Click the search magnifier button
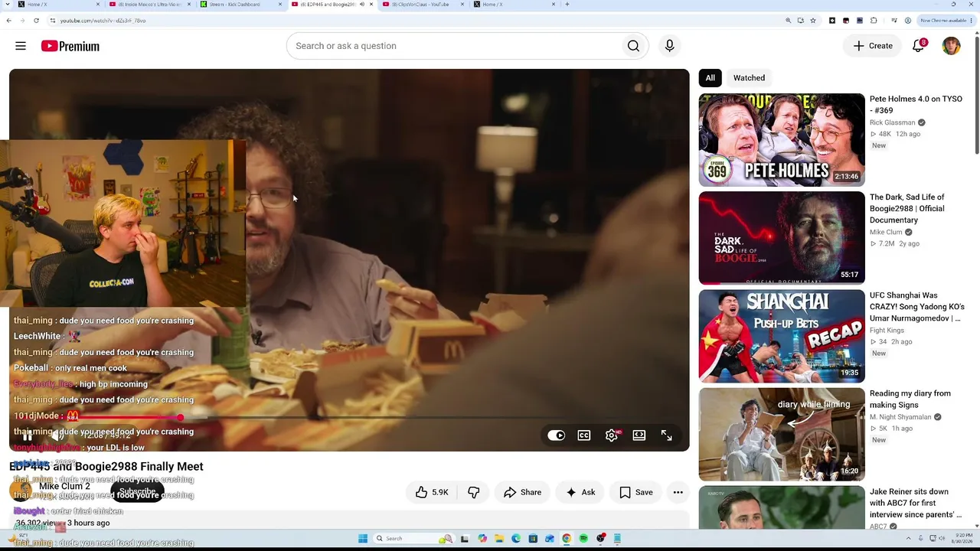Viewport: 980px width, 551px height. tap(633, 46)
